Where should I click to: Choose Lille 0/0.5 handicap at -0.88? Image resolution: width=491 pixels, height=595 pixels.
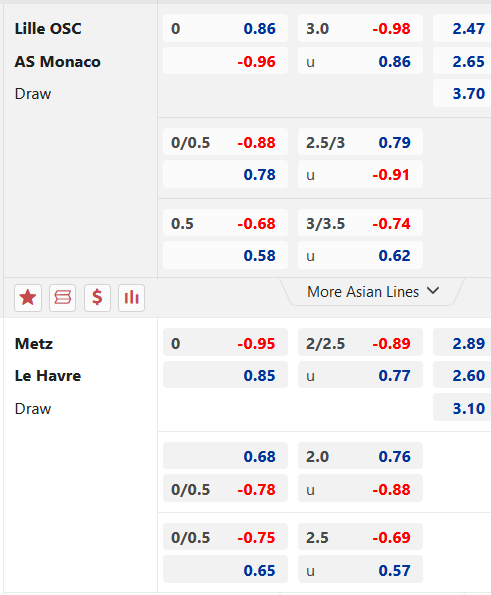[225, 142]
